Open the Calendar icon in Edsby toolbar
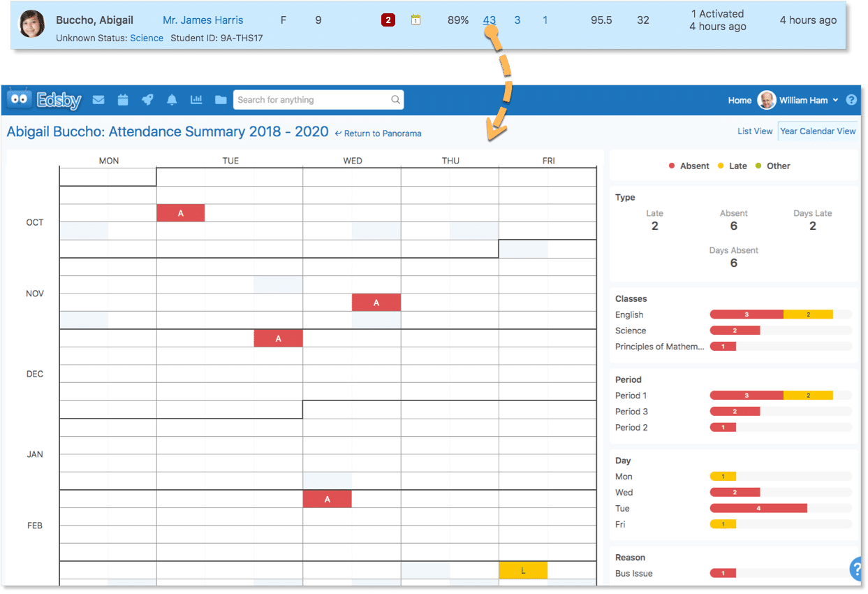 (123, 100)
